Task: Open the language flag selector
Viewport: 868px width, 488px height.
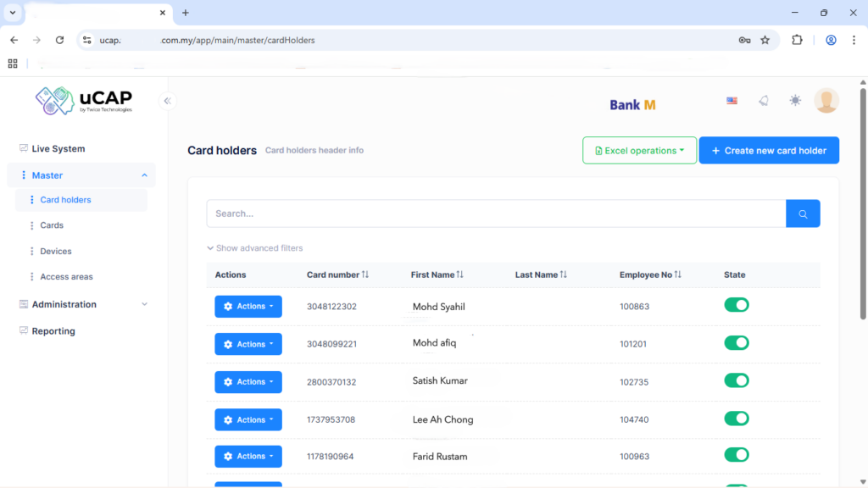Action: [x=732, y=101]
